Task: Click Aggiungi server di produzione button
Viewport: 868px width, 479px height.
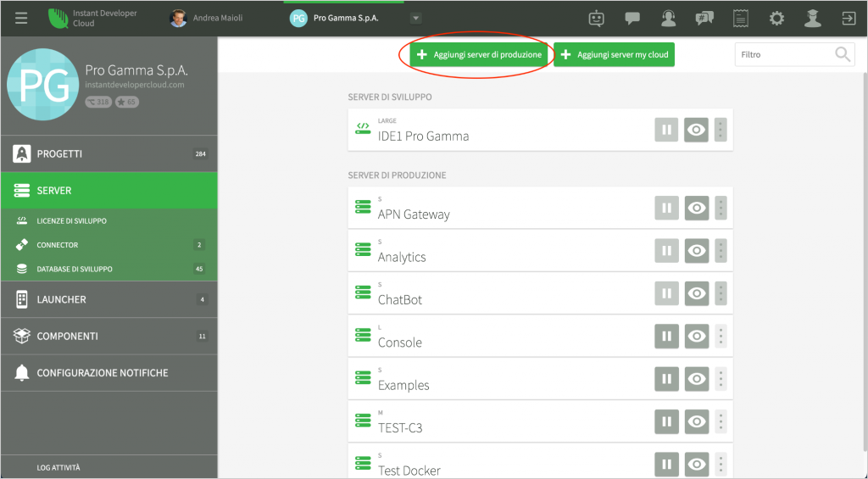Action: tap(479, 54)
